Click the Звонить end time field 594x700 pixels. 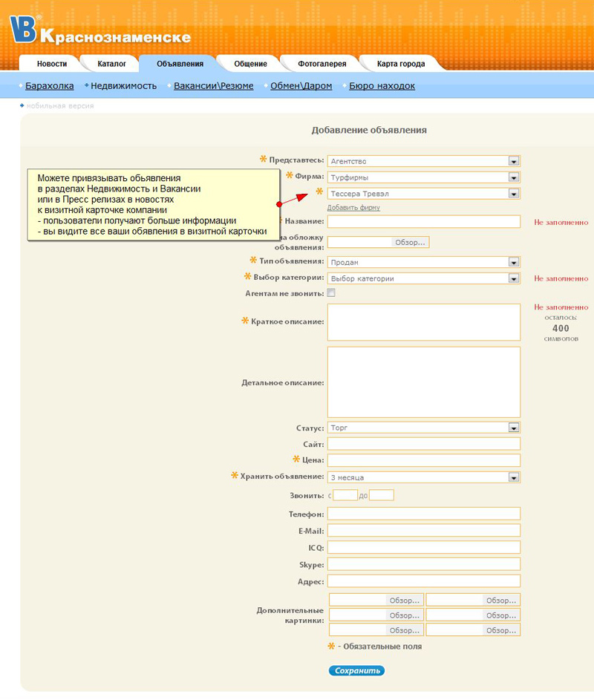pyautogui.click(x=382, y=495)
